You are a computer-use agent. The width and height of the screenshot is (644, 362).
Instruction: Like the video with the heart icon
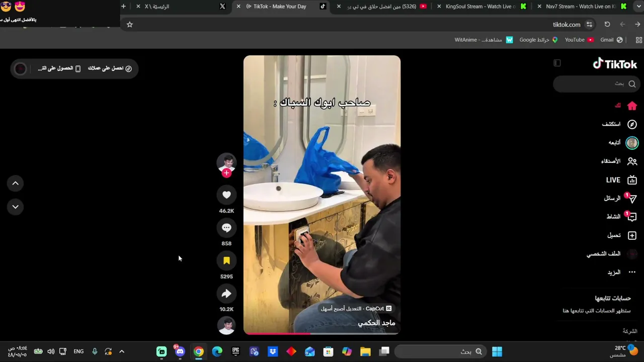(226, 195)
